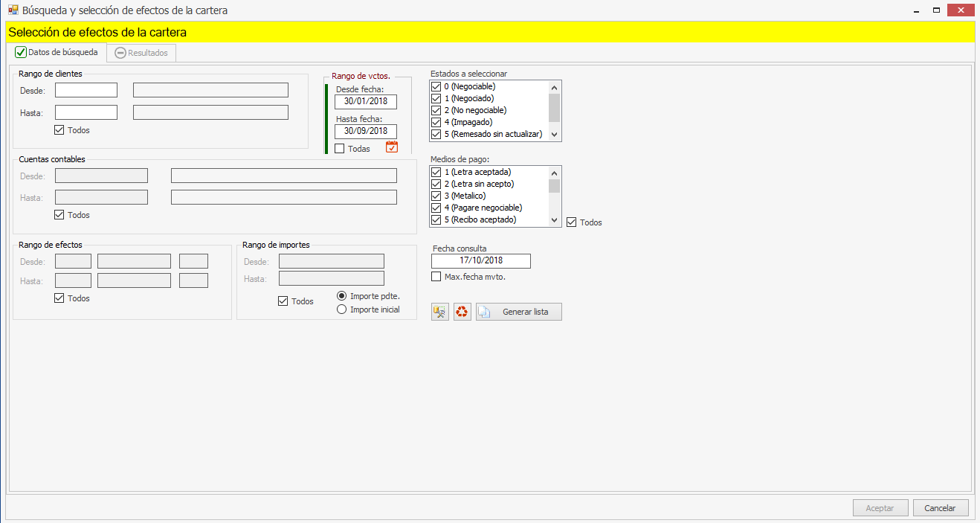Screen dimensions: 980x523
Task: Click the calendar icon under Rango de vctos.
Action: [392, 147]
